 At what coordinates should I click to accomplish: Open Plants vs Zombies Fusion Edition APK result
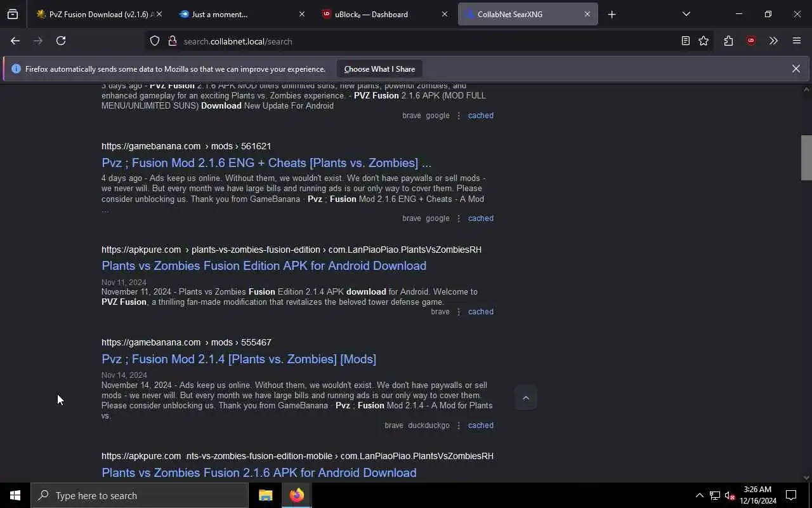(x=264, y=265)
